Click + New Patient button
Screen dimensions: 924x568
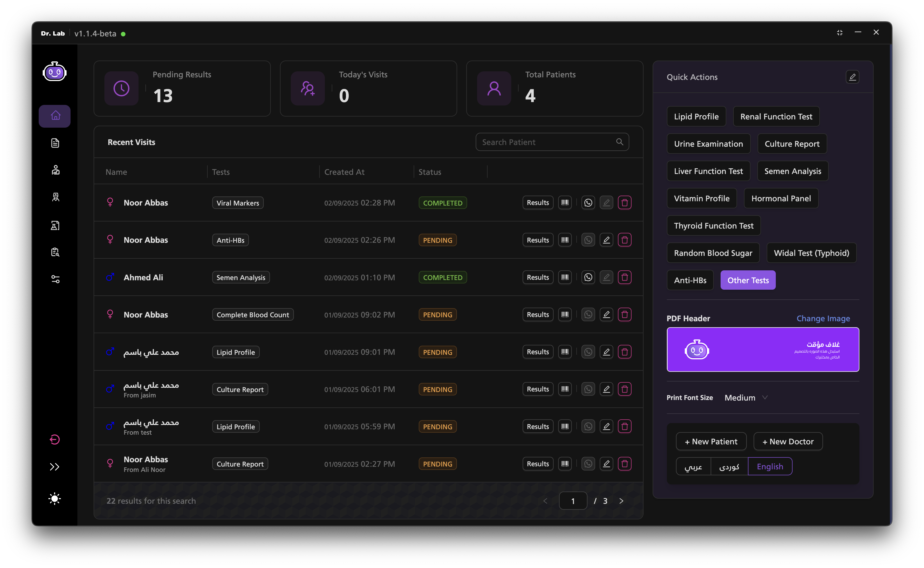tap(710, 441)
